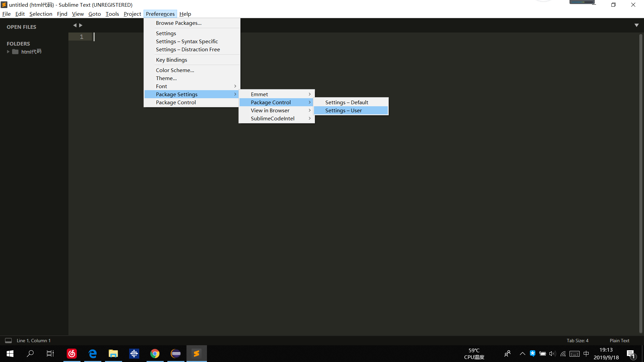
Task: Click the CPU temperature 59℃ widget
Action: point(474,354)
